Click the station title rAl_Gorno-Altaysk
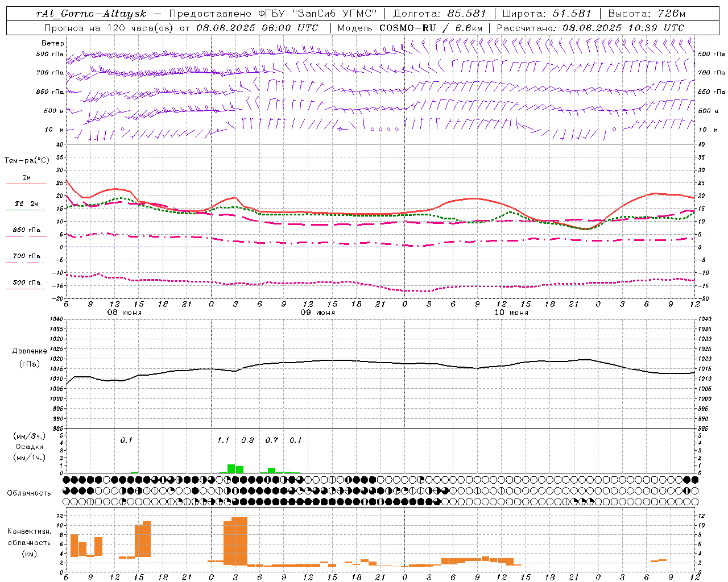Screen dimensions: 728x582 (91, 14)
